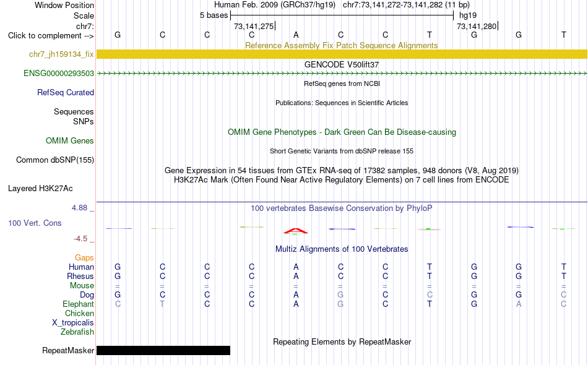The height and width of the screenshot is (365, 588).
Task: Select the Elephant species row label
Action: tap(78, 304)
